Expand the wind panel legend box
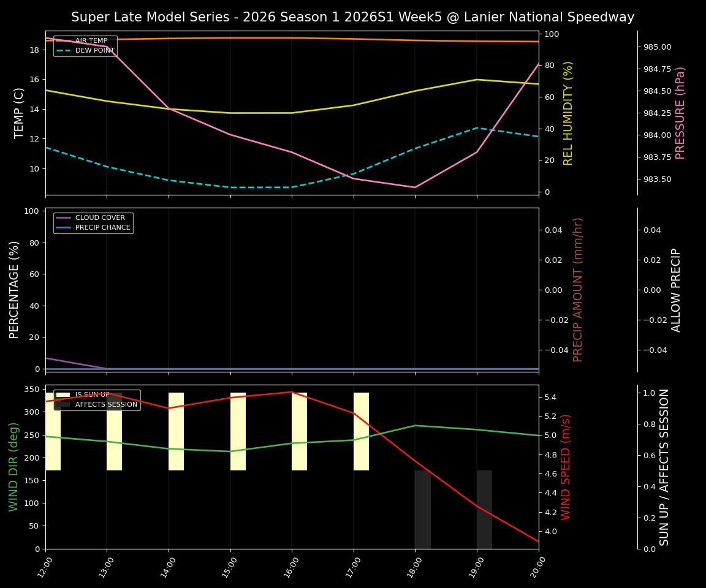This screenshot has width=706, height=588. pyautogui.click(x=98, y=399)
